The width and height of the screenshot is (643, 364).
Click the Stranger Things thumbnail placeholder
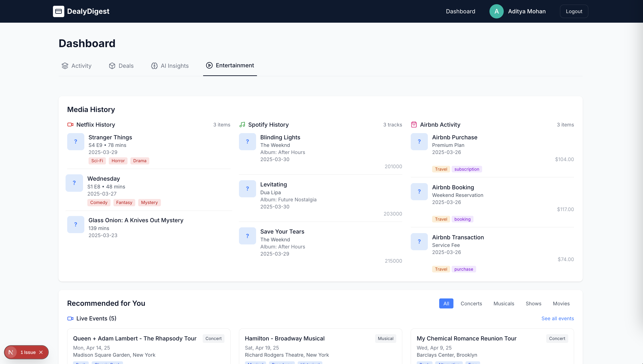coord(76,142)
